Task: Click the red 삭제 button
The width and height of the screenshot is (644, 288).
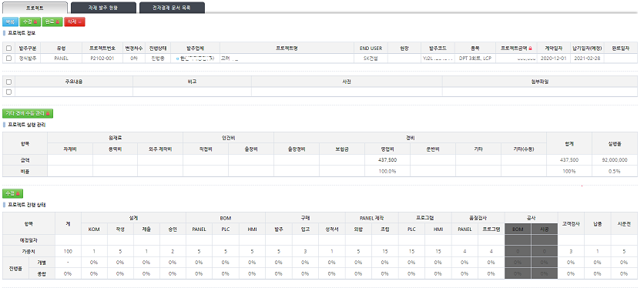Action: [x=75, y=22]
